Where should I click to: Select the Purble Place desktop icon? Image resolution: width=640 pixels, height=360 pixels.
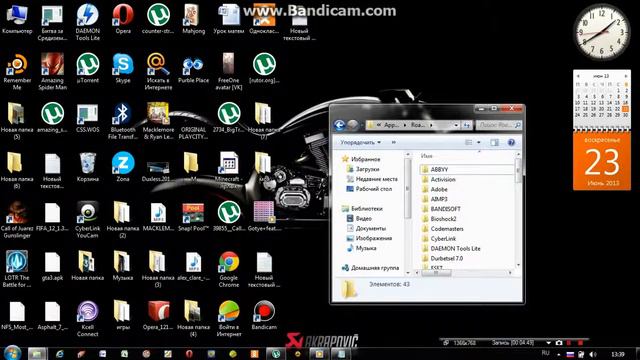point(193,68)
